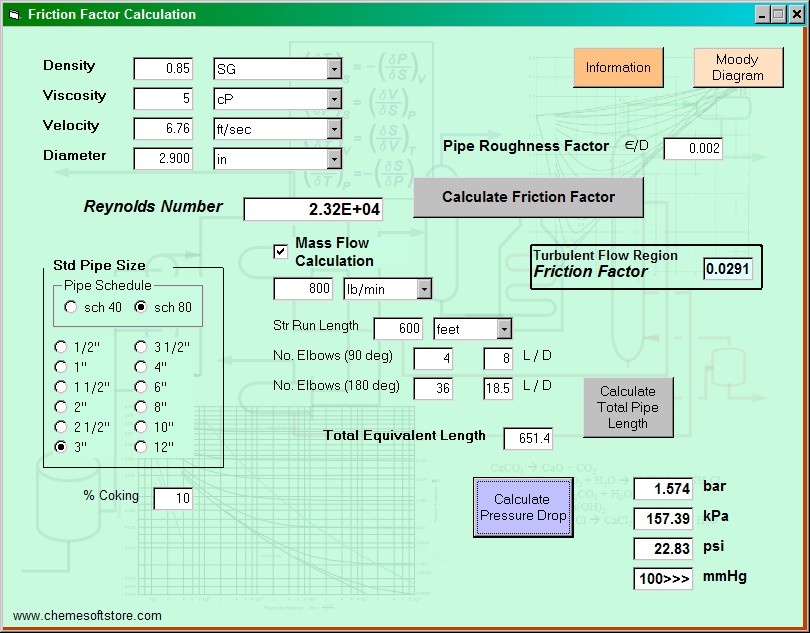This screenshot has height=633, width=810.
Task: Click the % Coking input field
Action: click(172, 498)
